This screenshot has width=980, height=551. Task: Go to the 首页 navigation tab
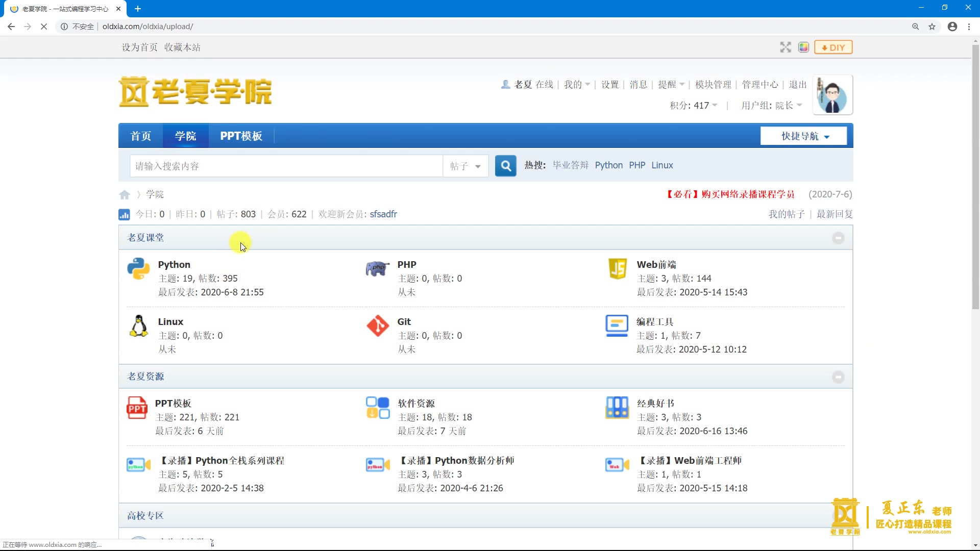141,136
